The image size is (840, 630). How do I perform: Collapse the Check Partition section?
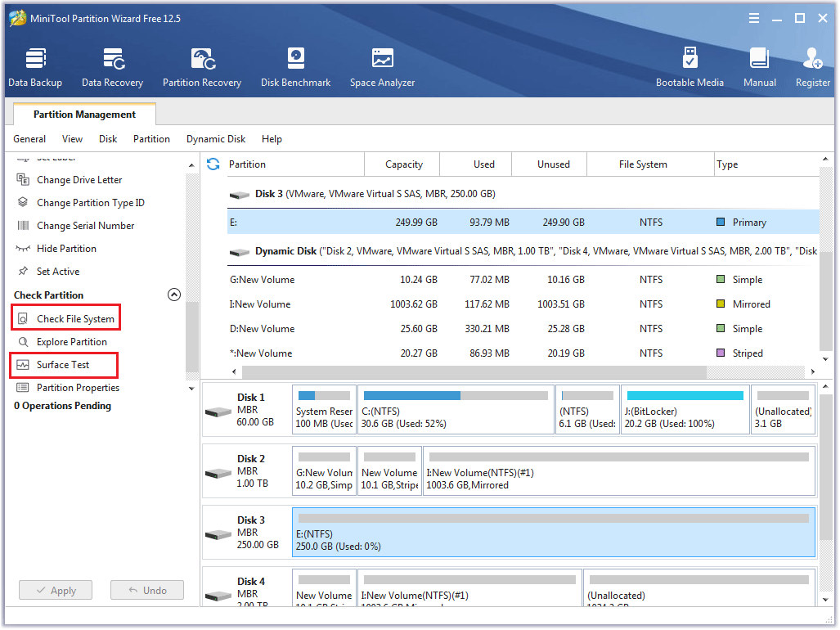(x=174, y=295)
